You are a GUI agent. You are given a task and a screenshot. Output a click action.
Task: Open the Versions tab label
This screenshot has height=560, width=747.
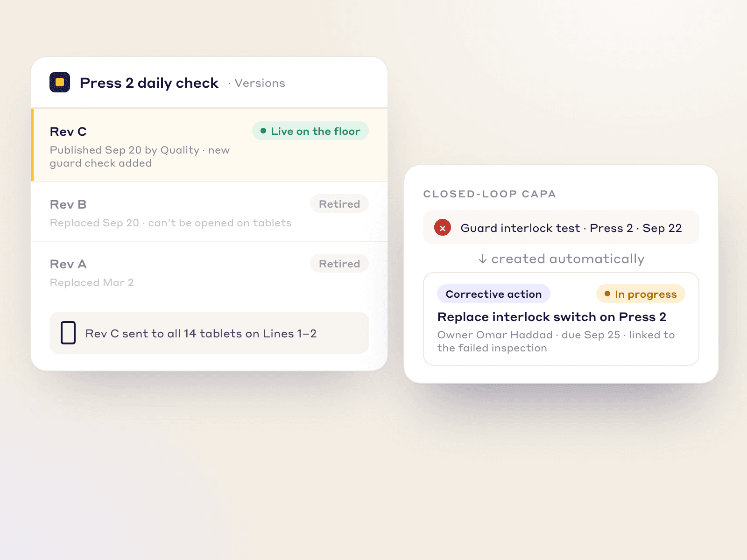point(260,83)
